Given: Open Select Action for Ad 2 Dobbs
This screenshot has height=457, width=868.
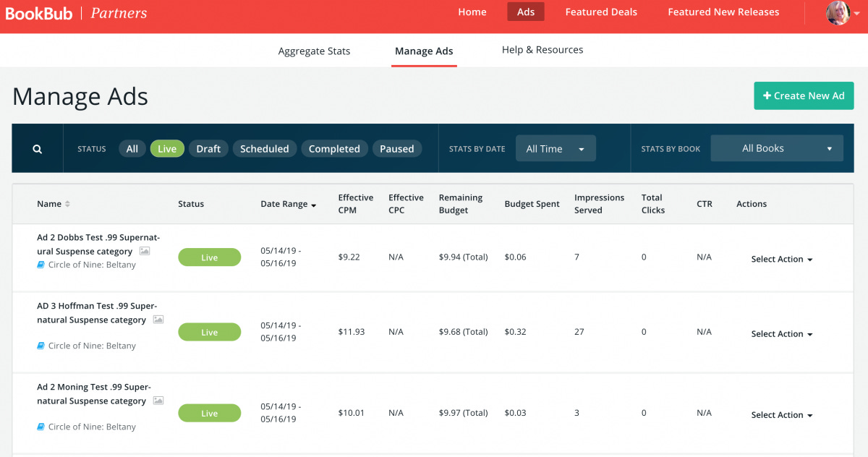Looking at the screenshot, I should 782,259.
